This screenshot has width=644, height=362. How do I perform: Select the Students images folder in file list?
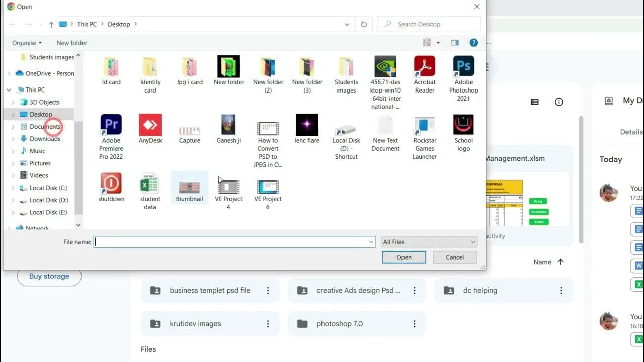pos(346,75)
